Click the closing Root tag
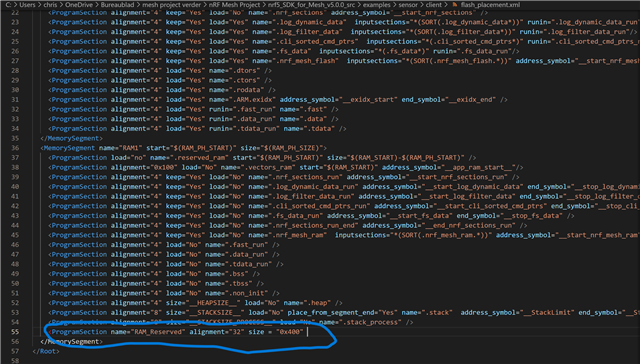The width and height of the screenshot is (640, 364). pyautogui.click(x=46, y=351)
